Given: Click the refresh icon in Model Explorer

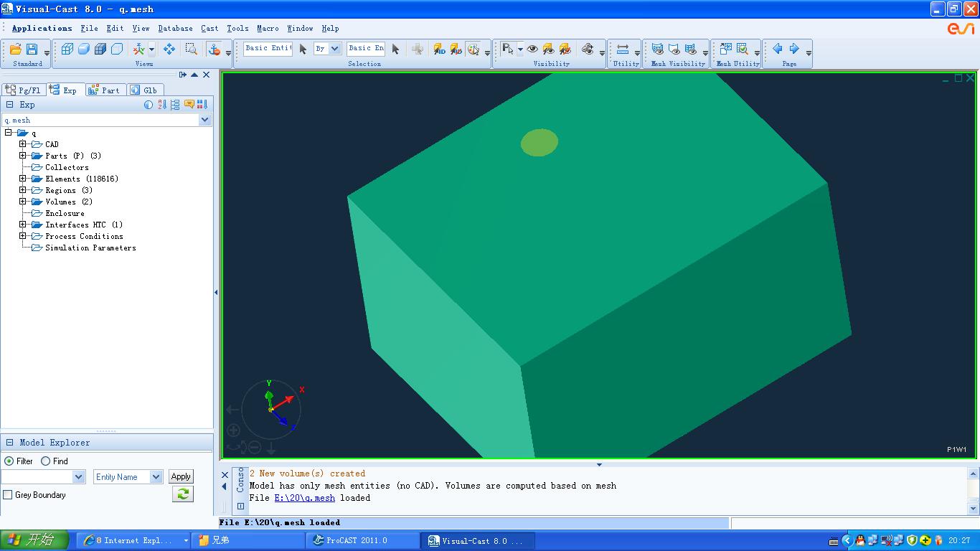Looking at the screenshot, I should click(x=183, y=494).
